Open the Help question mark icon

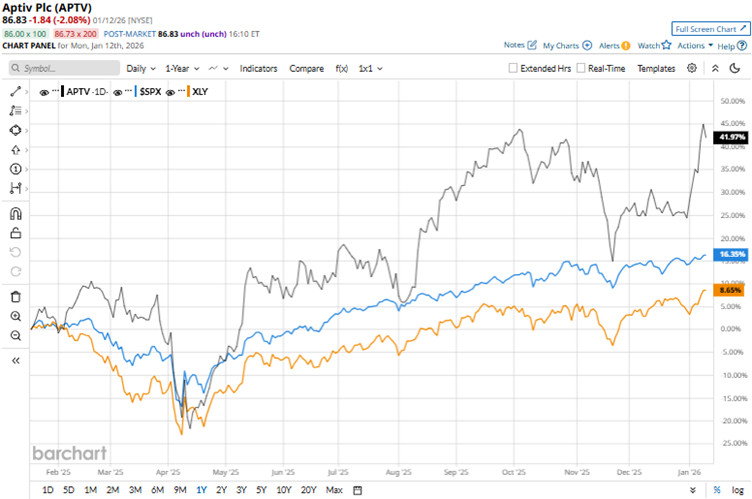[x=742, y=46]
